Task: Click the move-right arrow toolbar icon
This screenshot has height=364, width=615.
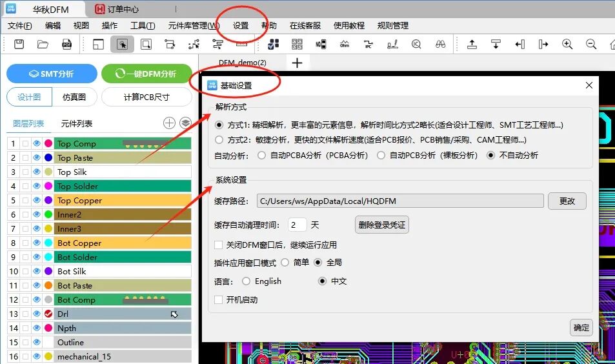Action: click(x=543, y=45)
